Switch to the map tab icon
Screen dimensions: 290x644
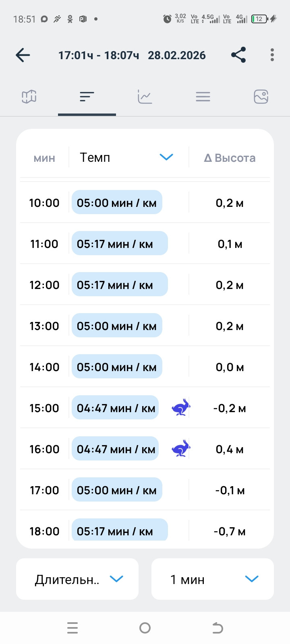(x=29, y=97)
